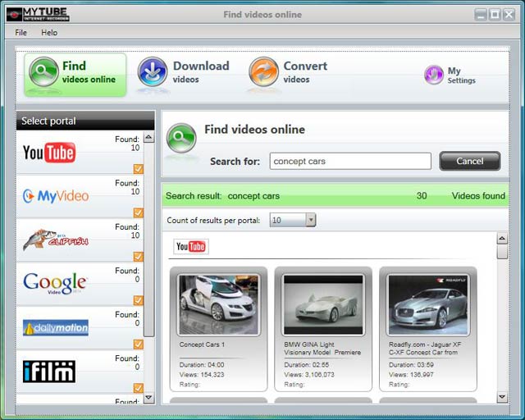
Task: Click the purple My Settings icon
Action: (434, 75)
